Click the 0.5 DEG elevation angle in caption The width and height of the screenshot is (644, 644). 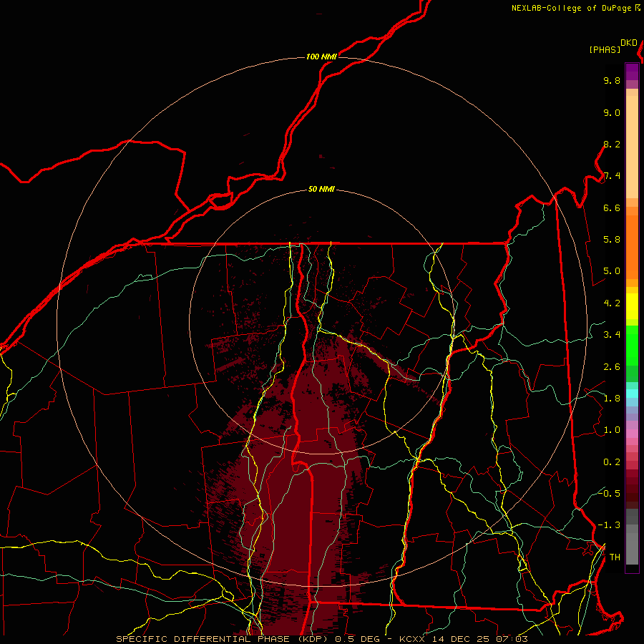[x=357, y=639]
